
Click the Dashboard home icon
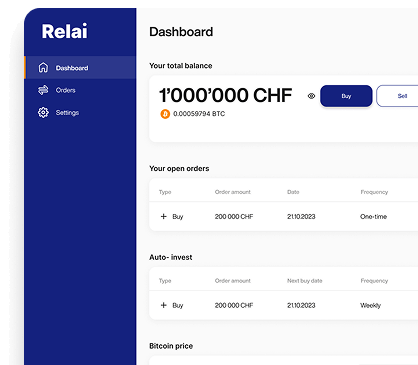(x=43, y=67)
